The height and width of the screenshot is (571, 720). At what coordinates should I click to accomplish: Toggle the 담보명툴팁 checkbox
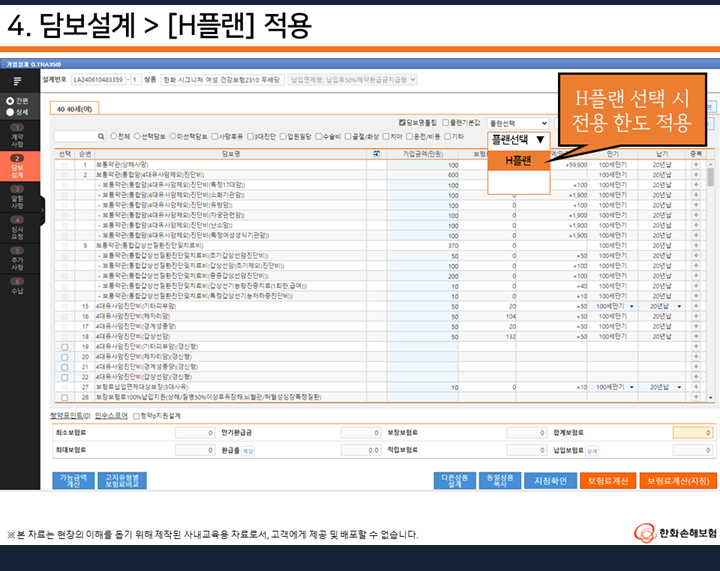[402, 122]
